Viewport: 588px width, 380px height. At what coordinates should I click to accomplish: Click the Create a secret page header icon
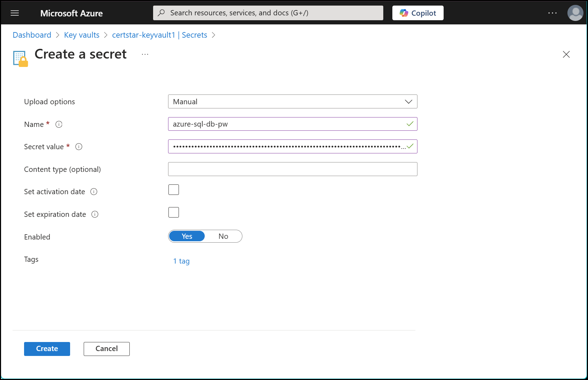click(20, 58)
